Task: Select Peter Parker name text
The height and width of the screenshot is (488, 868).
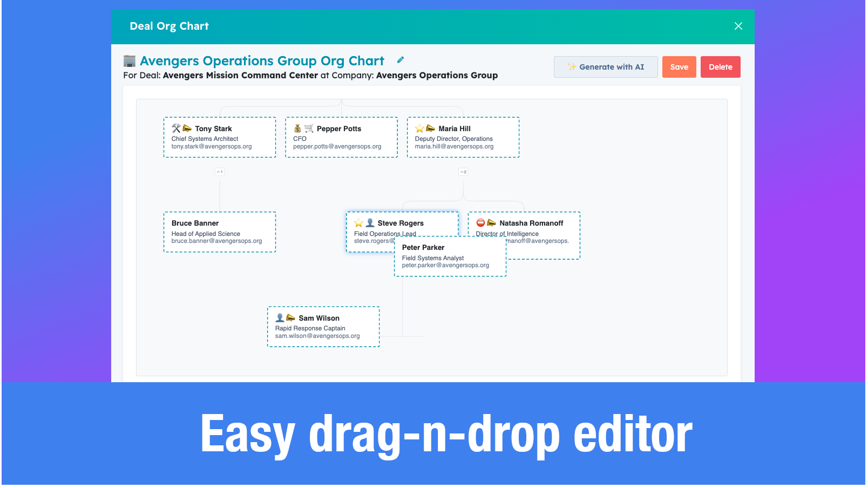Action: (x=423, y=247)
